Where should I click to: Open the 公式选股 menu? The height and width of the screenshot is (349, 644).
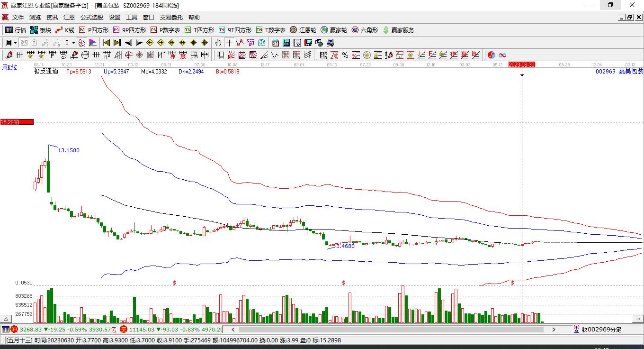(x=91, y=18)
